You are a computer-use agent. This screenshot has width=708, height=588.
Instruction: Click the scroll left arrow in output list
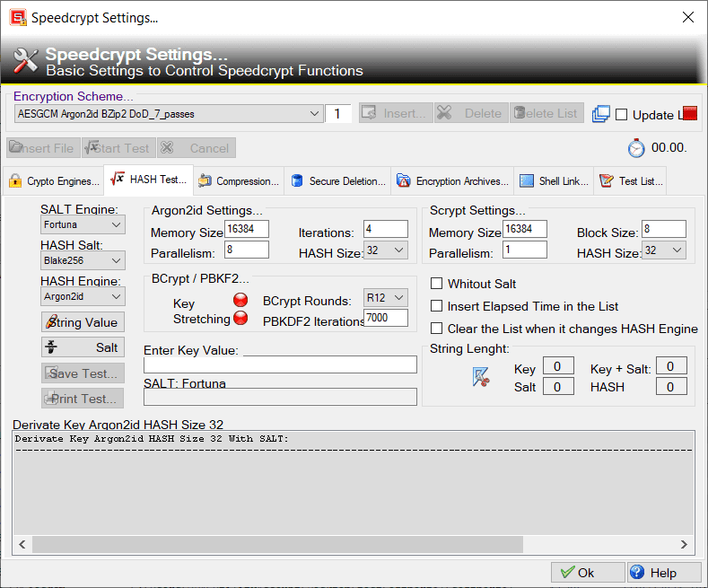(x=22, y=544)
